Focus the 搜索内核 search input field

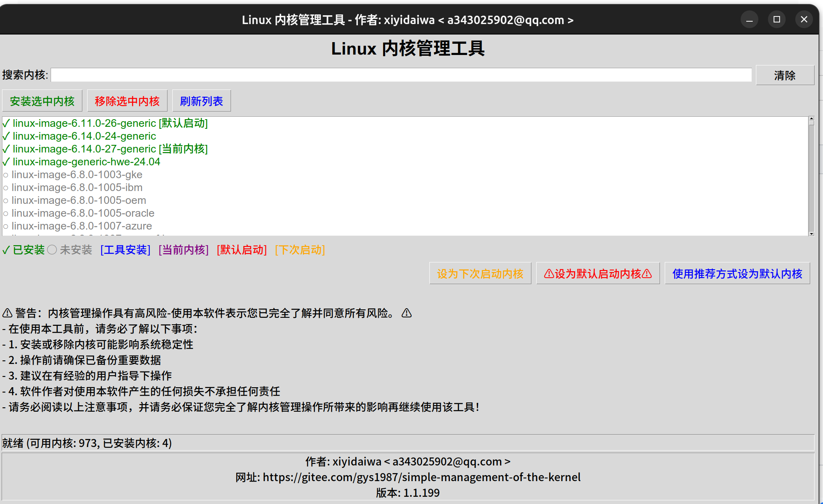(401, 75)
